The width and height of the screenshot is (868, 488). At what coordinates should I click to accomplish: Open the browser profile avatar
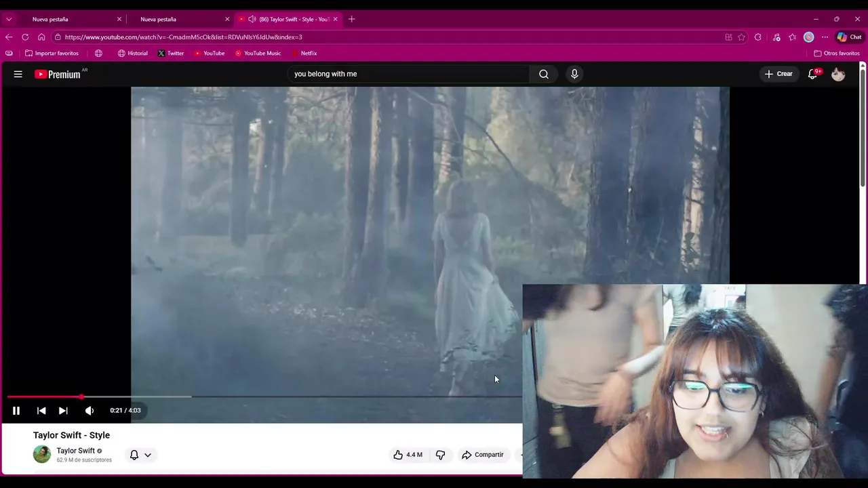pyautogui.click(x=808, y=37)
